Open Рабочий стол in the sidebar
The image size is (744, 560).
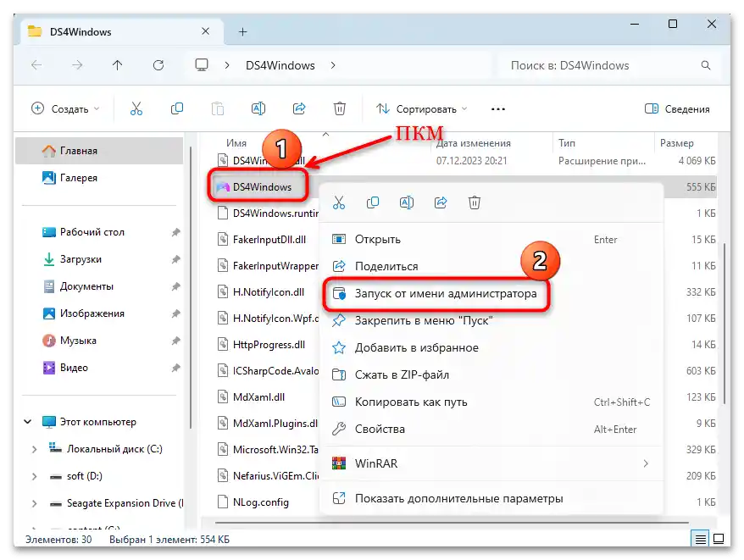(x=99, y=232)
